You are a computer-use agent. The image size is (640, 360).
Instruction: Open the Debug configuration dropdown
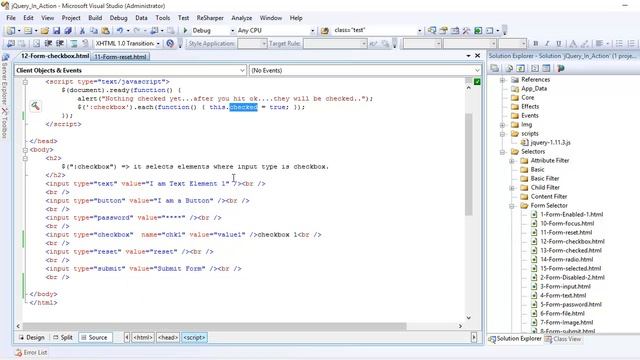pyautogui.click(x=232, y=31)
